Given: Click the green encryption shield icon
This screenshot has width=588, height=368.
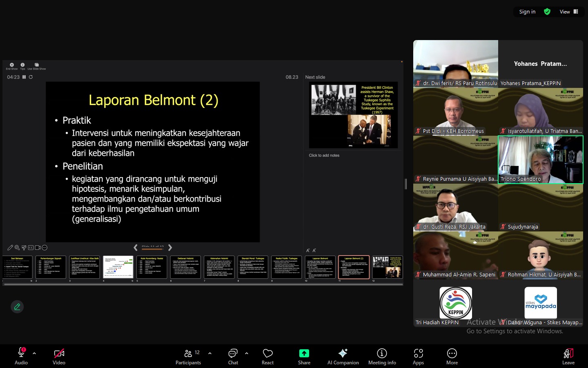Looking at the screenshot, I should [x=547, y=11].
